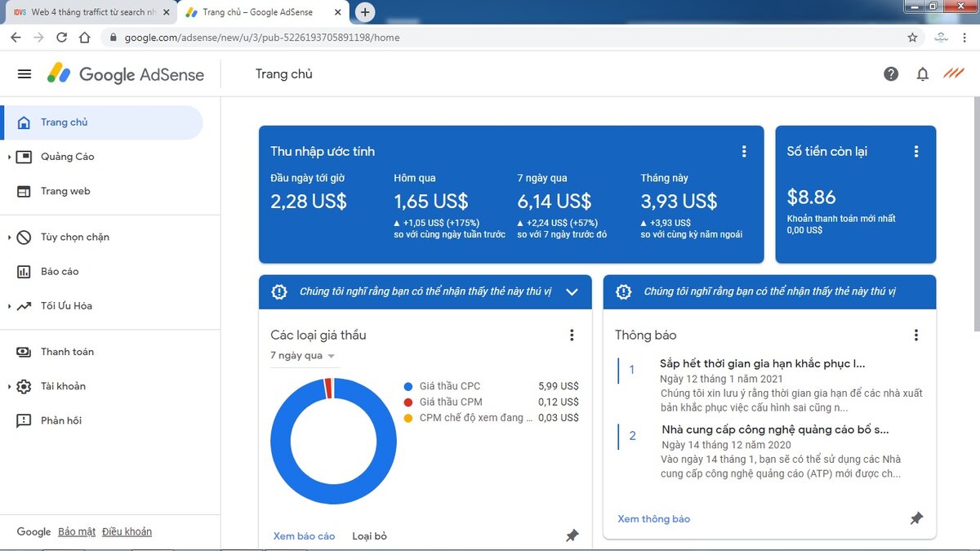
Task: Click the extension icon beside the bookmark star
Action: [941, 38]
